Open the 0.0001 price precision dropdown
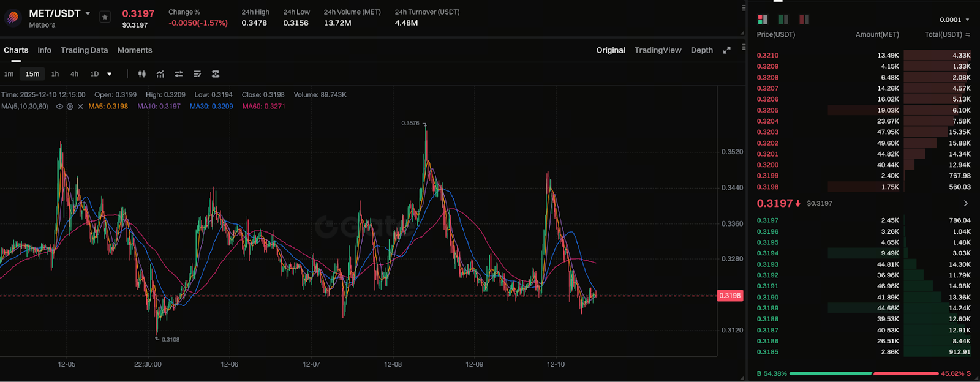Screen dimensions: 980x382 click(x=954, y=20)
